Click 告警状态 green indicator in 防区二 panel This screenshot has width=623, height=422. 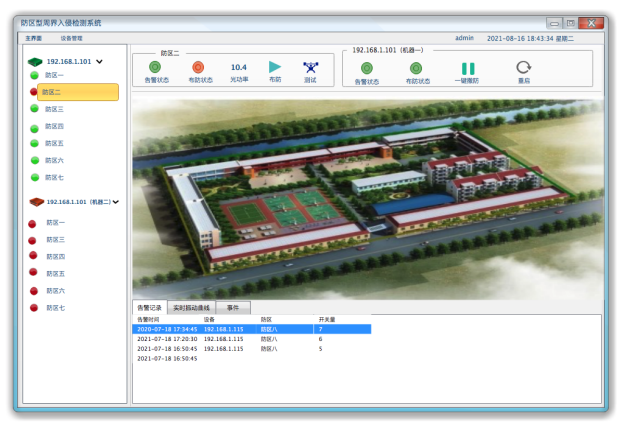pyautogui.click(x=156, y=67)
